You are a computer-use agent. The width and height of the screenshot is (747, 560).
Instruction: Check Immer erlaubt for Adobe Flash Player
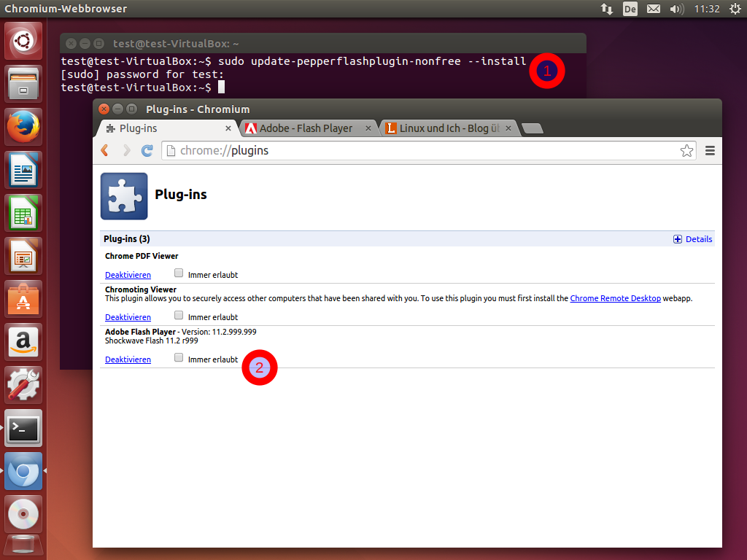point(179,358)
